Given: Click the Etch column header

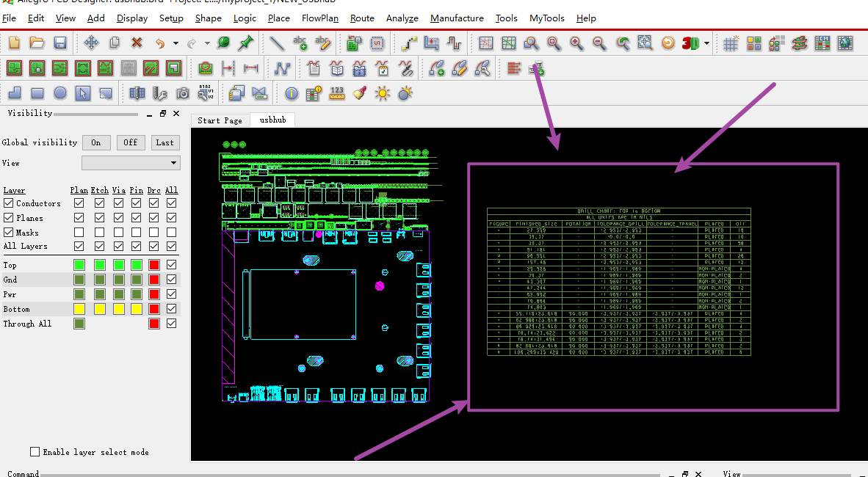Looking at the screenshot, I should [x=100, y=190].
